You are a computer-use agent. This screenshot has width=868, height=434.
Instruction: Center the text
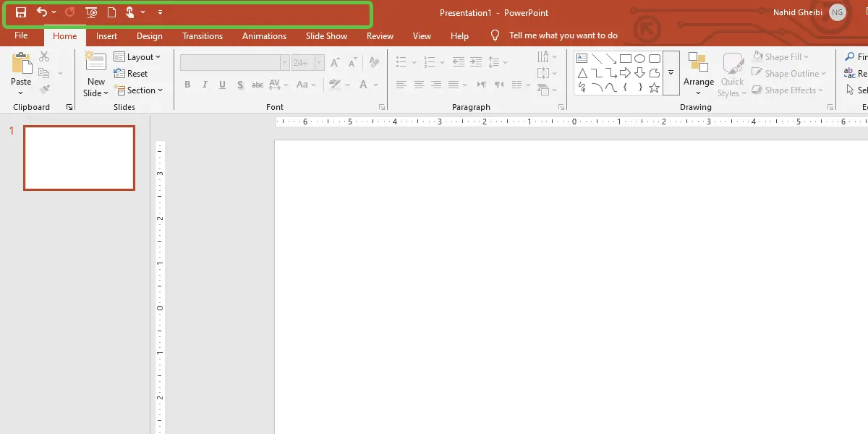pos(419,85)
